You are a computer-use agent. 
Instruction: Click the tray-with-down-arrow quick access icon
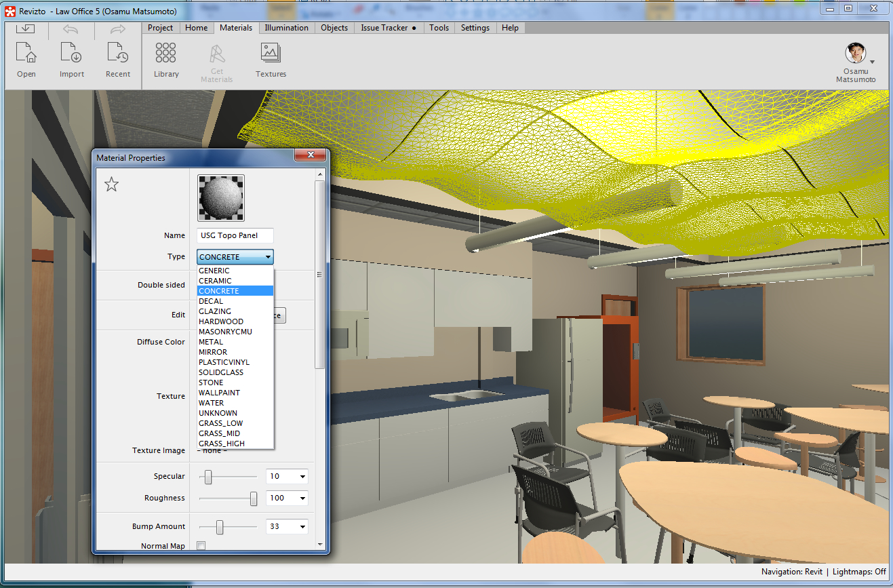pyautogui.click(x=26, y=28)
